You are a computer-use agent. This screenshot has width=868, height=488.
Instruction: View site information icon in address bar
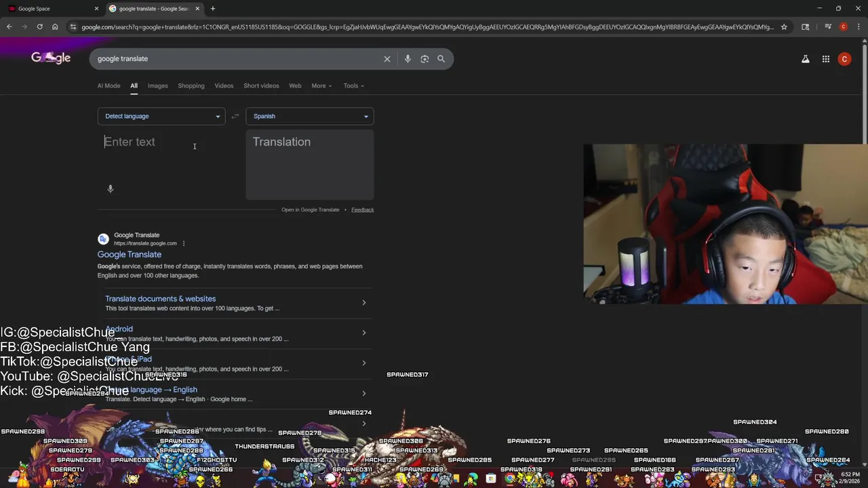[73, 27]
